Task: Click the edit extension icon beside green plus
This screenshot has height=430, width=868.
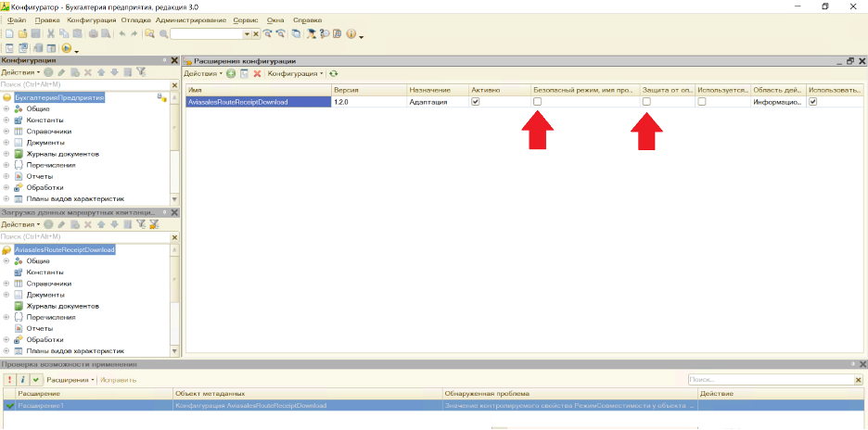Action: point(244,73)
